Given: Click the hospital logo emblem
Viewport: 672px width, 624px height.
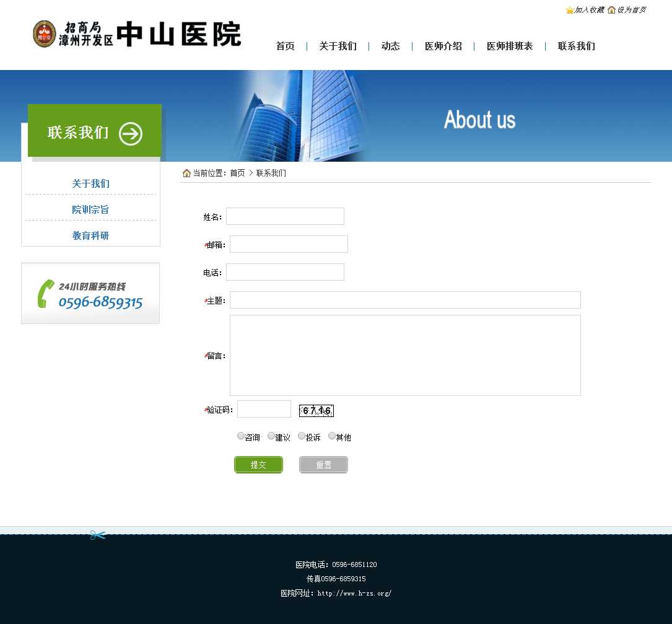Looking at the screenshot, I should 44,33.
